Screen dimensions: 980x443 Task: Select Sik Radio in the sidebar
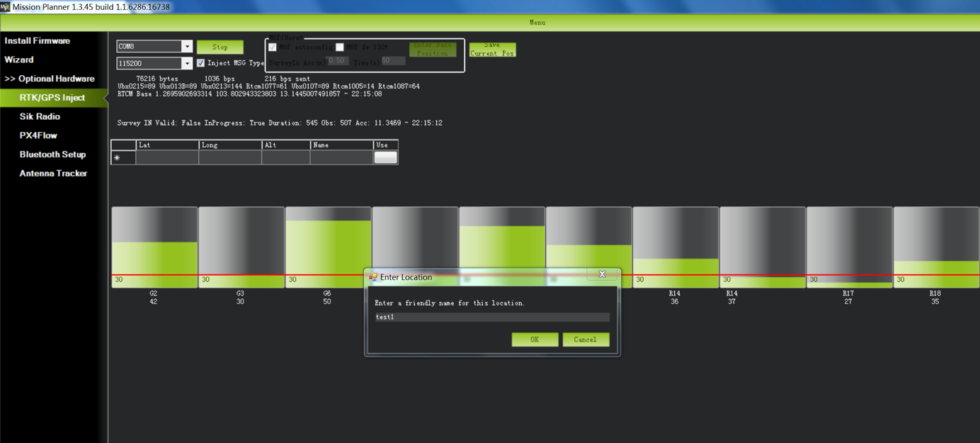point(40,116)
